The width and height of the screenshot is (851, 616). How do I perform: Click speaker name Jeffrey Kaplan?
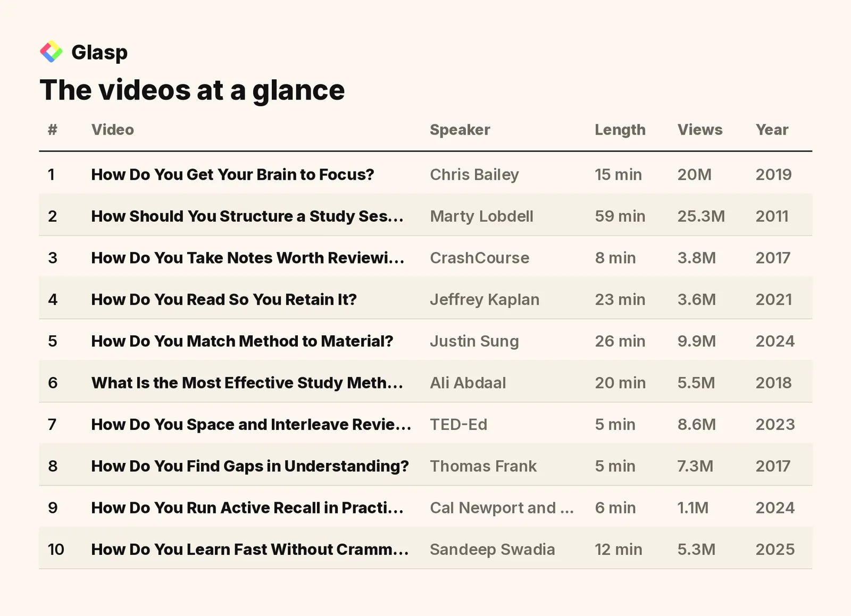pos(485,299)
